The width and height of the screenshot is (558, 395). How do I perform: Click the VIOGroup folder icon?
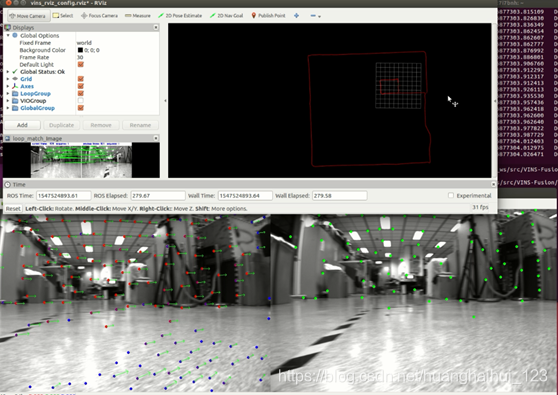(x=15, y=101)
